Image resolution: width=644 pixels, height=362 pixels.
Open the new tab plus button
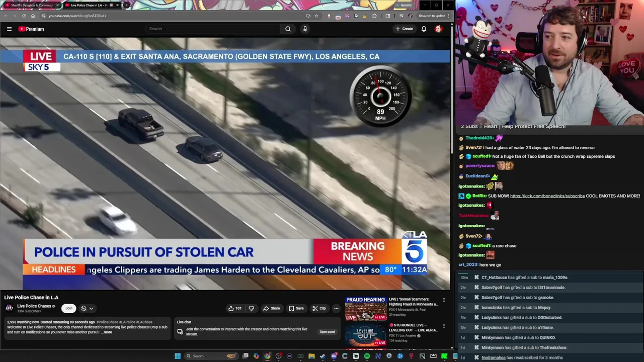(x=126, y=5)
